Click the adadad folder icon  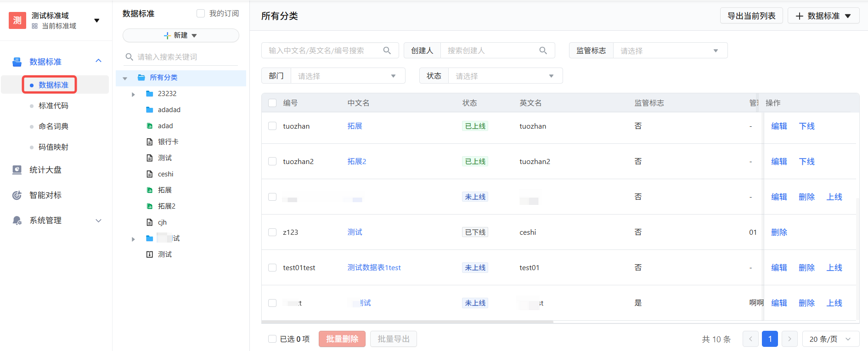[149, 110]
